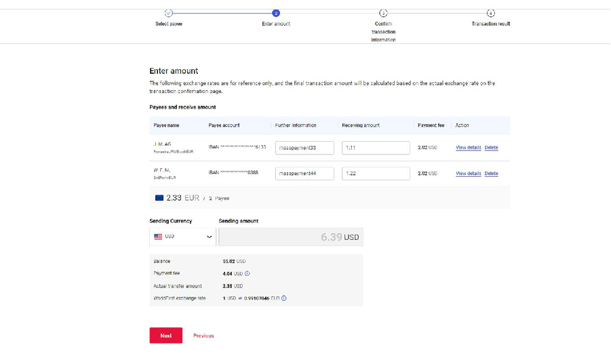Click the masspayment33 further information field

click(304, 148)
